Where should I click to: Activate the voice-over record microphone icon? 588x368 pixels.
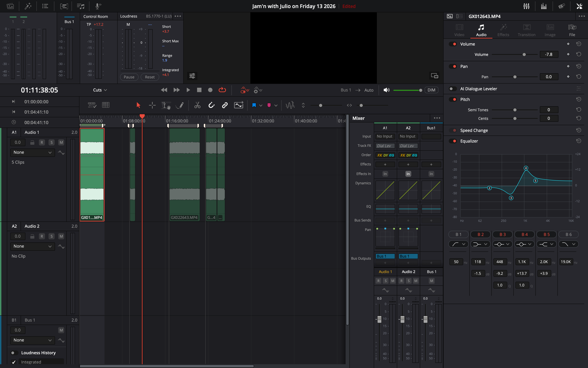click(x=97, y=6)
